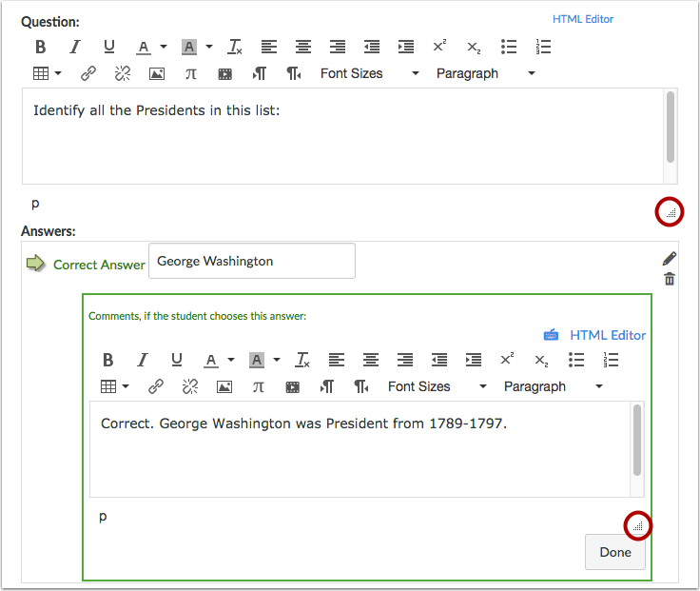Insert bullet list in comments toolbar
This screenshot has height=591, width=700.
tap(576, 360)
